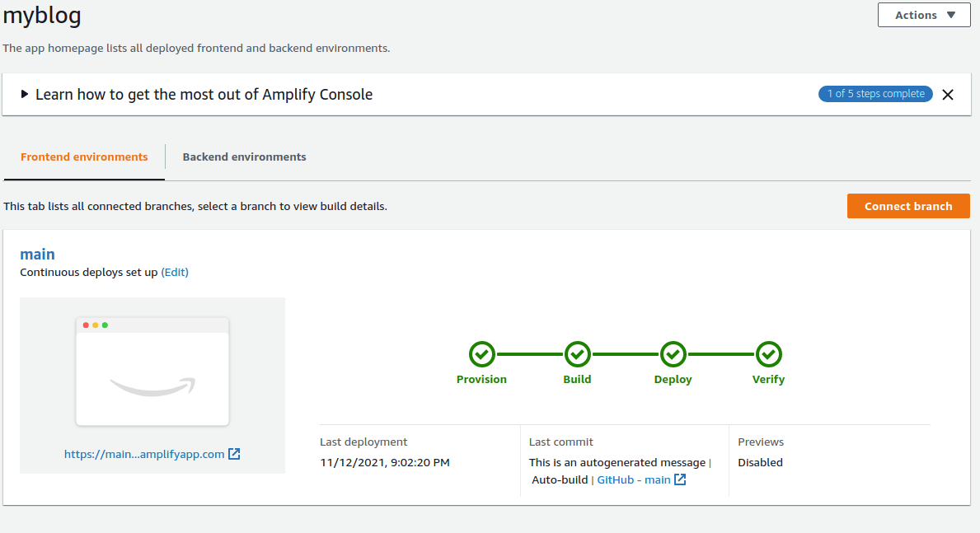Click the Last deployment timestamp

click(385, 463)
